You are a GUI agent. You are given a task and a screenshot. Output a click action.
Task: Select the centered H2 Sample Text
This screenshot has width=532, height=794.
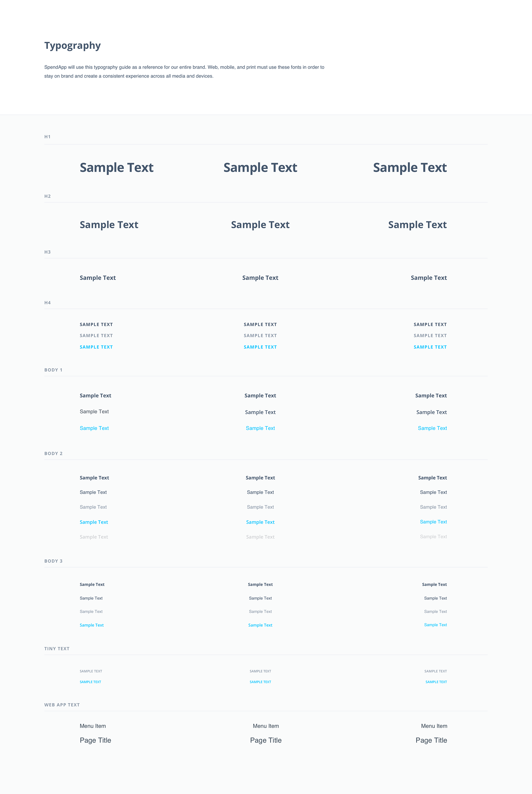(260, 225)
